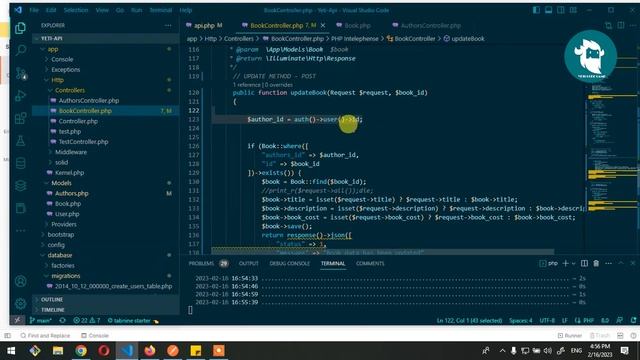The height and width of the screenshot is (360, 640).
Task: Toggle primary side bar layout icon
Action: (x=536, y=10)
